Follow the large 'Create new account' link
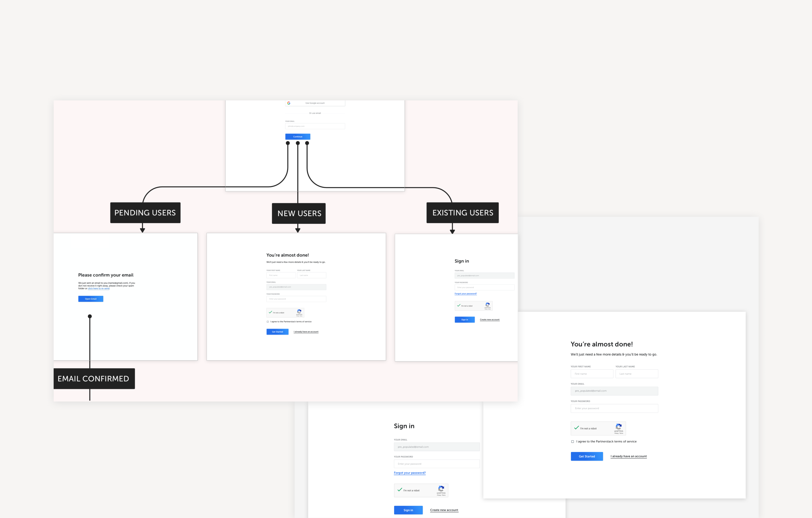The width and height of the screenshot is (812, 518). point(444,510)
